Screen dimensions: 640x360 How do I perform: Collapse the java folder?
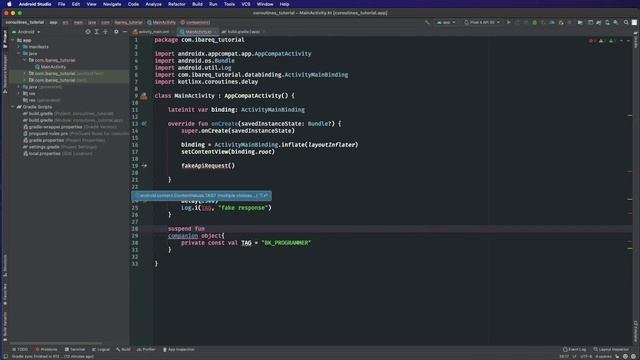tap(19, 53)
